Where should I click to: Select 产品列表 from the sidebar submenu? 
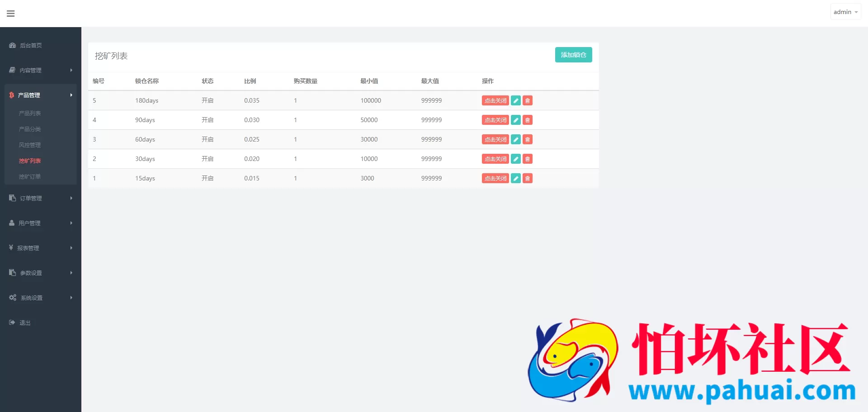tap(30, 113)
